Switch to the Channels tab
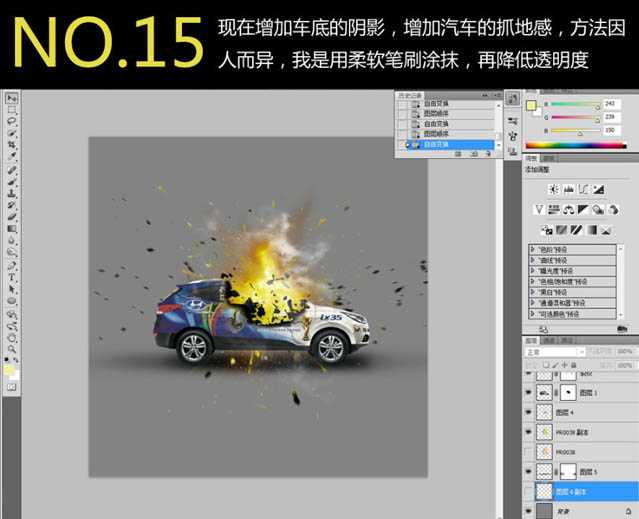Viewport: 639px width, 519px height. (549, 340)
